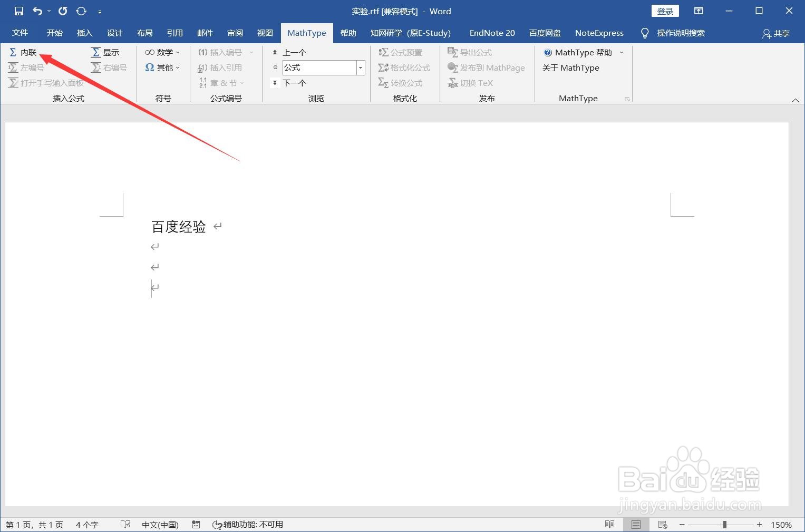
Task: Click the macro recording icon in status bar
Action: 196,525
